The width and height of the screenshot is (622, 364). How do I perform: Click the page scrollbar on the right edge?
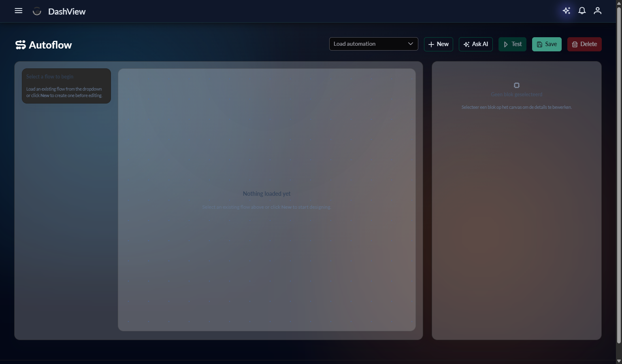click(619, 182)
